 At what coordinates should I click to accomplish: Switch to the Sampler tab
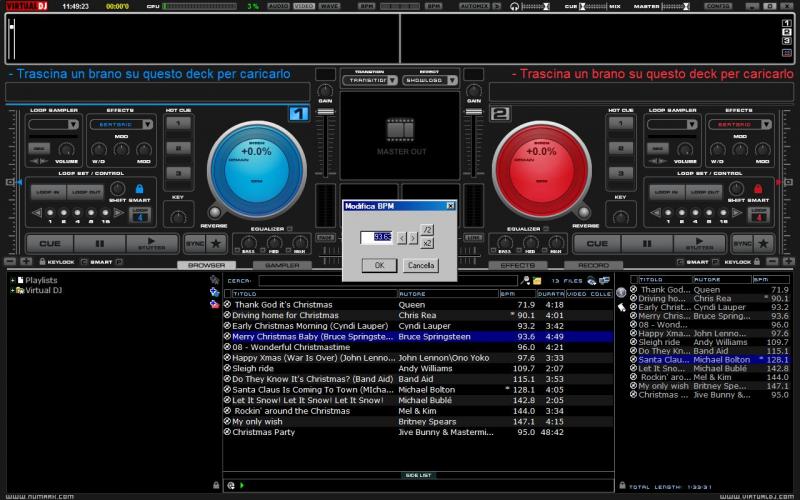click(x=282, y=265)
